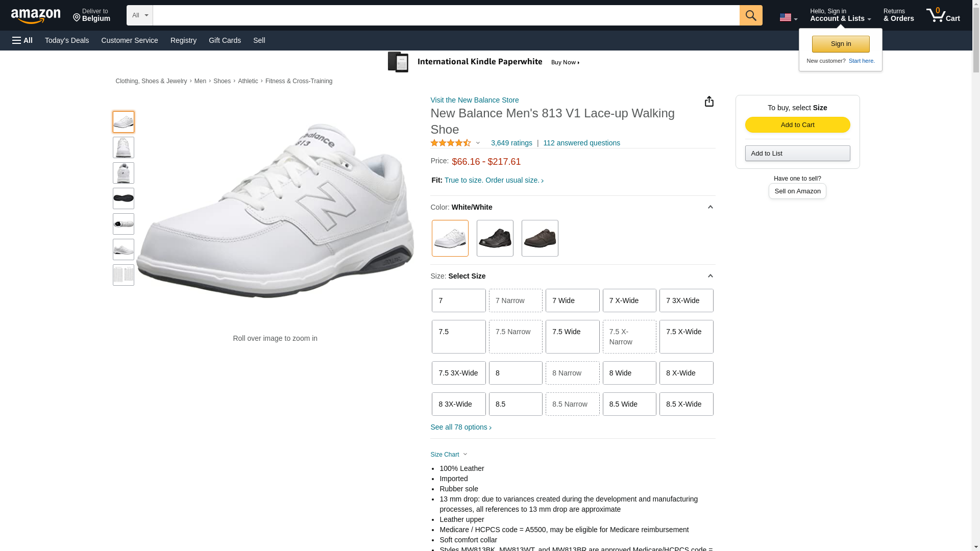
Task: Click the search magnifier button
Action: [x=750, y=15]
